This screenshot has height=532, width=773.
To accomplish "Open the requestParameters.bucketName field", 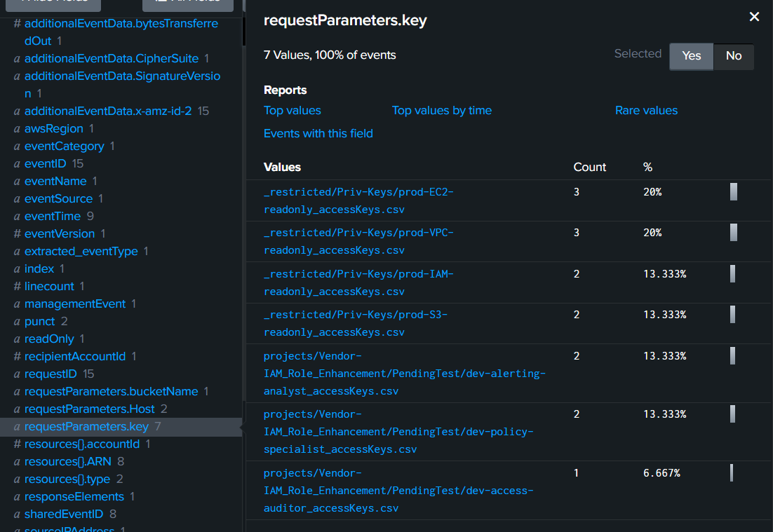I will [x=112, y=392].
